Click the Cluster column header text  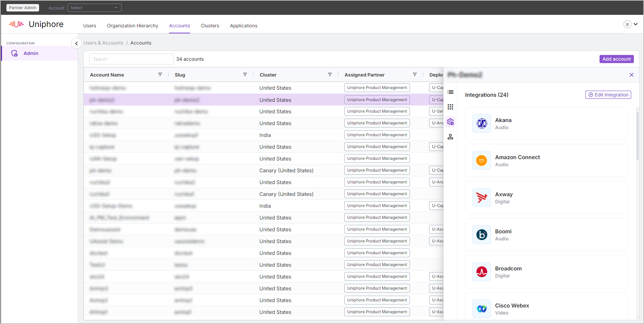click(268, 75)
